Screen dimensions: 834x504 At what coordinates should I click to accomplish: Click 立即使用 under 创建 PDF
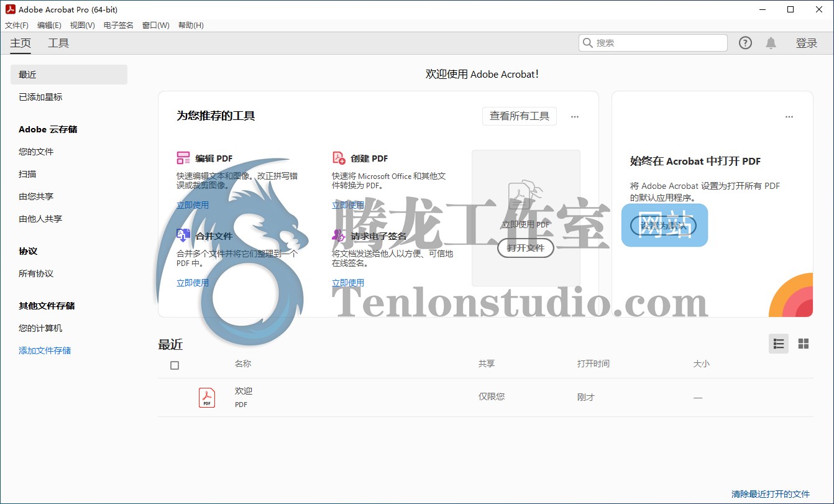pos(348,205)
